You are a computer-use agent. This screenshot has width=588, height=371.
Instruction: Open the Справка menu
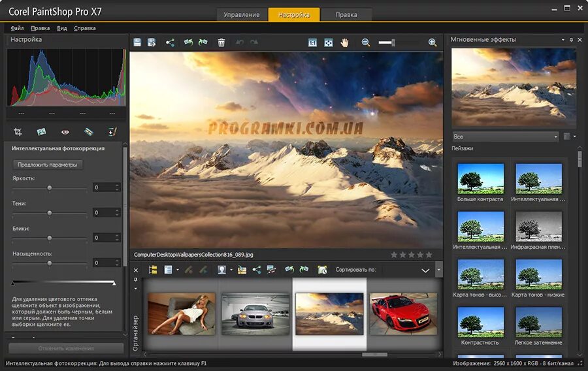(x=85, y=28)
